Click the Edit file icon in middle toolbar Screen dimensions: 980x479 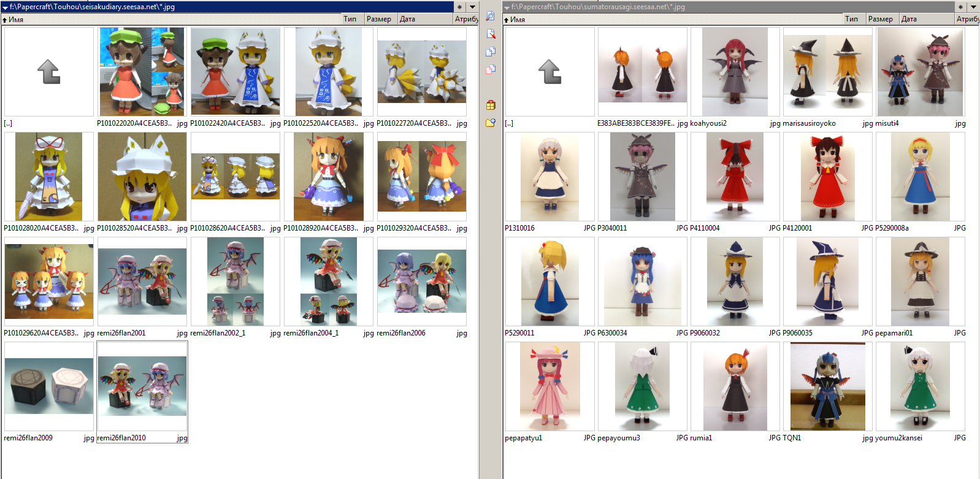(491, 34)
